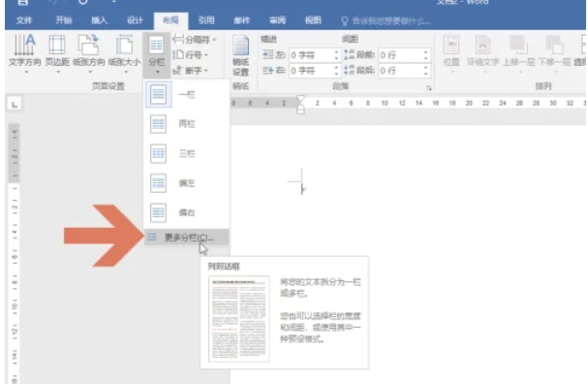The image size is (588, 384).
Task: Click the Tell Me search box
Action: pyautogui.click(x=386, y=20)
